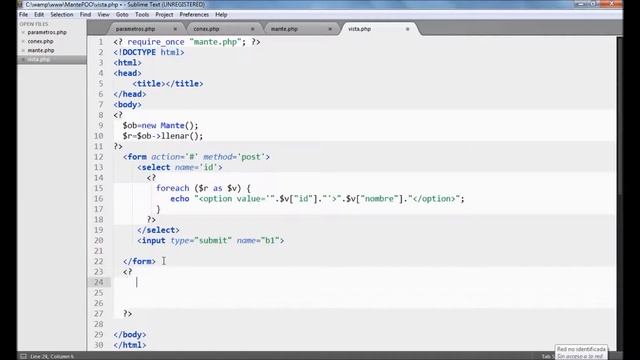Click the </html> closing tag
The width and height of the screenshot is (640, 360).
coord(130,345)
